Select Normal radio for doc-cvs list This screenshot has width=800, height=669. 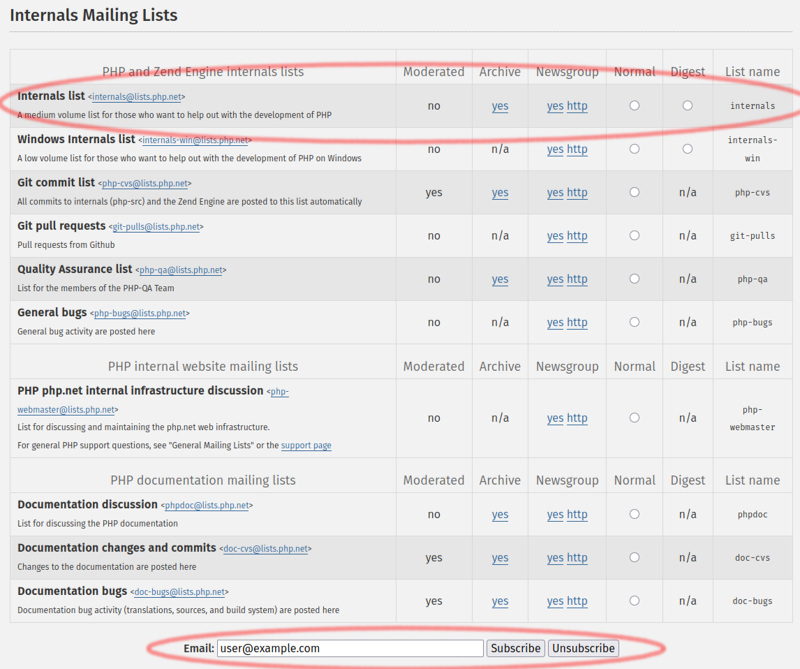coord(634,558)
